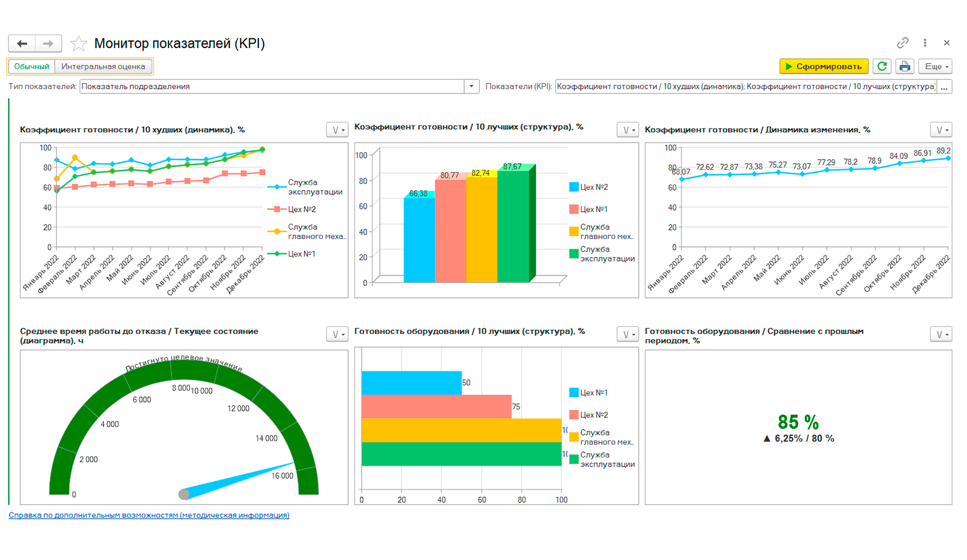Open options for Динамика изменения chart
This screenshot has width=967, height=560.
coord(940,130)
